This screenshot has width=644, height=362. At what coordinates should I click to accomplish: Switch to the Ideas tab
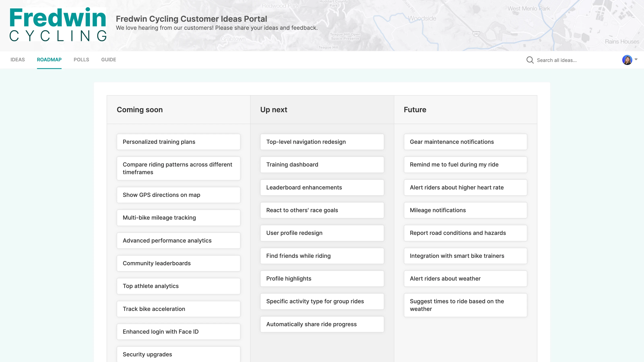coord(18,60)
